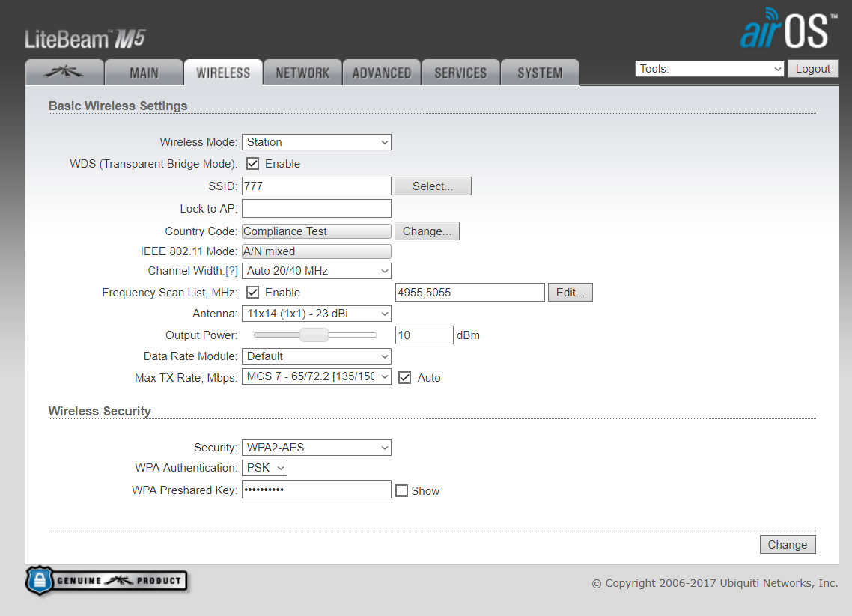This screenshot has width=852, height=616.
Task: Click the Compliance Test country field
Action: coord(317,231)
